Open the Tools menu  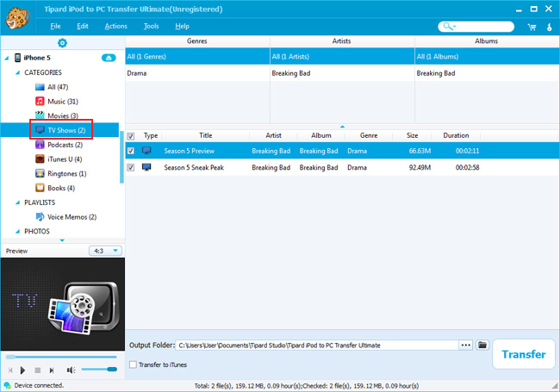[151, 26]
